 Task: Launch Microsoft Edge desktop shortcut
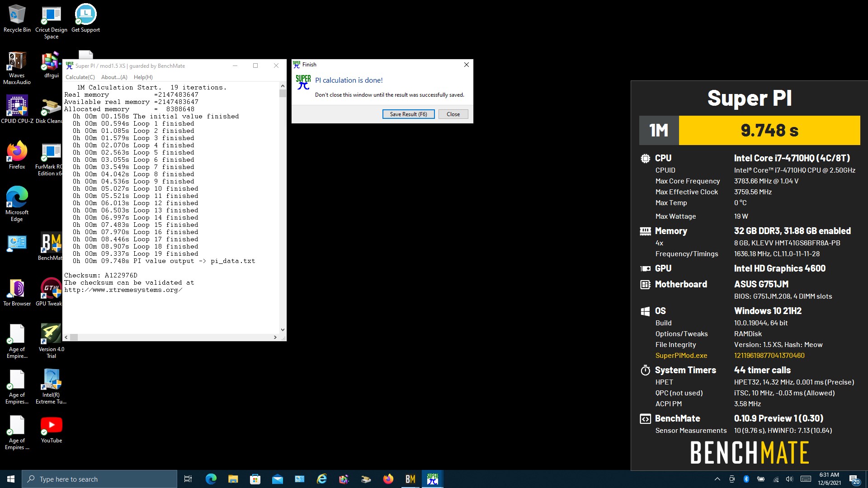coord(17,203)
